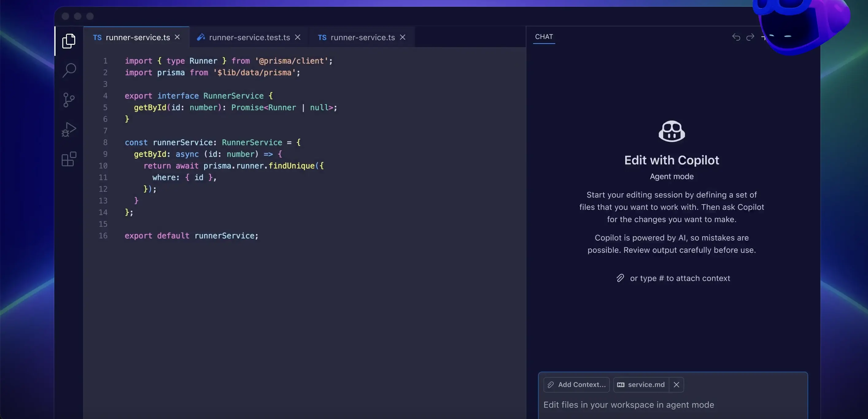Image resolution: width=868 pixels, height=419 pixels.
Task: Open Run and Debug icon
Action: (x=69, y=129)
